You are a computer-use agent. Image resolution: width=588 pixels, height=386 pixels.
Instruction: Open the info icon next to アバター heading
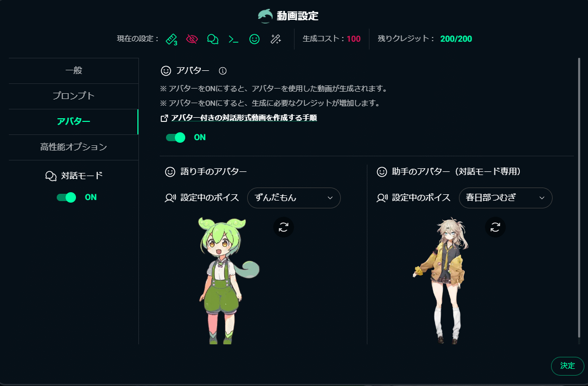[223, 71]
